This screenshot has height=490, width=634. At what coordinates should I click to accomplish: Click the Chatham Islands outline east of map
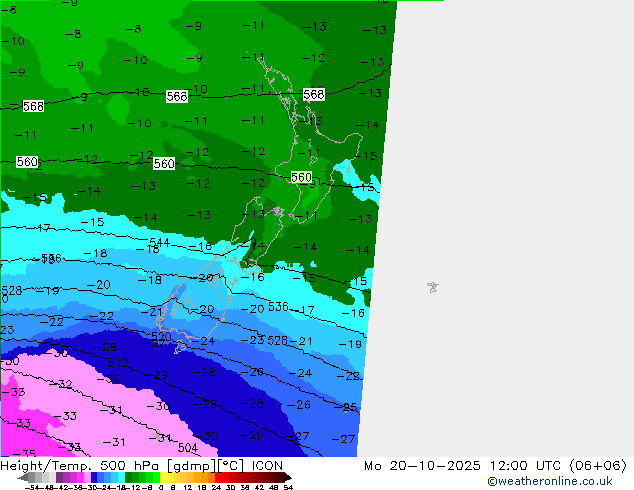433,287
